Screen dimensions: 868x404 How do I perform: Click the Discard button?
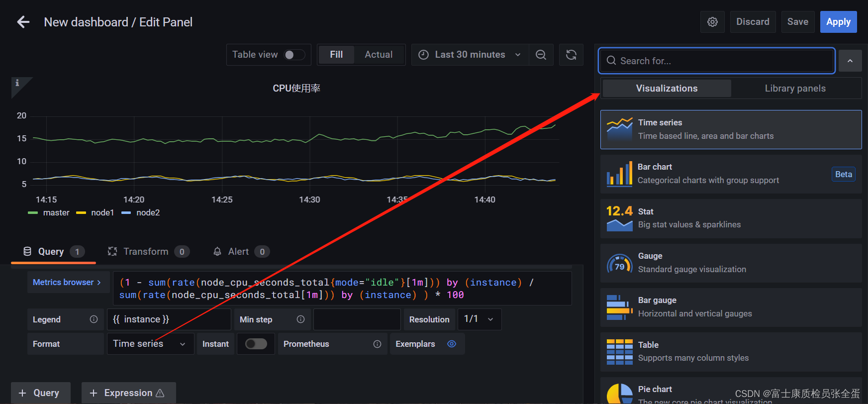point(753,22)
